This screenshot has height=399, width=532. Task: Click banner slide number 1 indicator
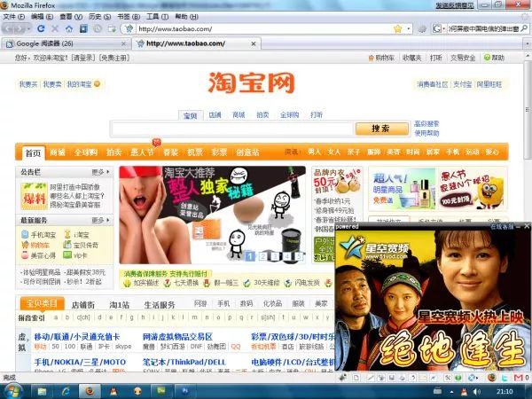250,256
